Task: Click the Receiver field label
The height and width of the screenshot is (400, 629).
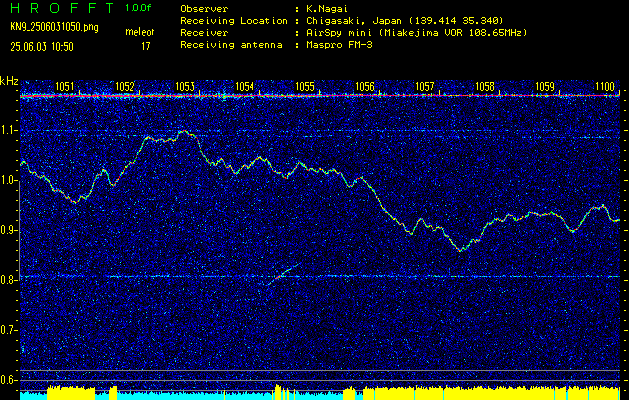Action: point(204,33)
